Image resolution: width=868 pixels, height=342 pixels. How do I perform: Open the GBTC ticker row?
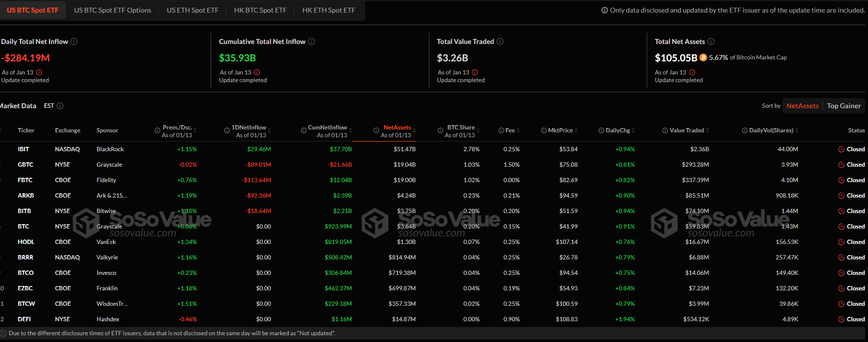(x=25, y=165)
